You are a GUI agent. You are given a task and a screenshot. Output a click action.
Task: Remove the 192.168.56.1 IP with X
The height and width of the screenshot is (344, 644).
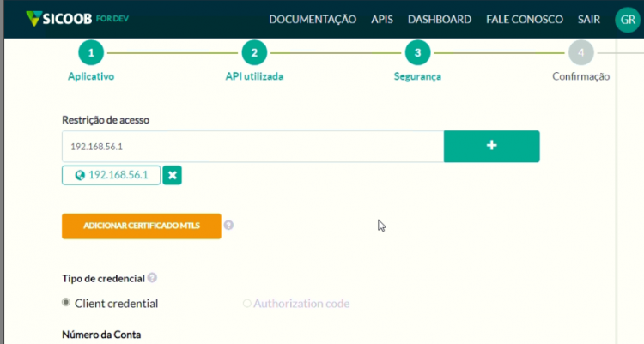pos(172,175)
